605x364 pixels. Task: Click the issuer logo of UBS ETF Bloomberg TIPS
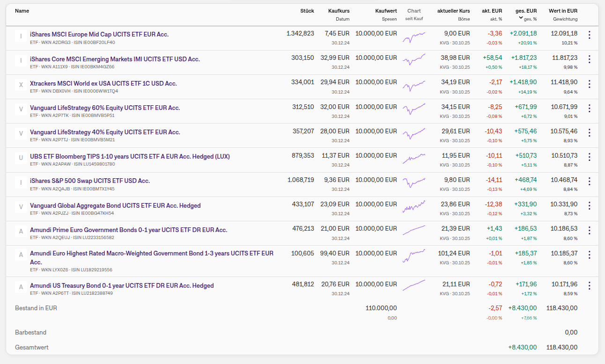(x=21, y=158)
